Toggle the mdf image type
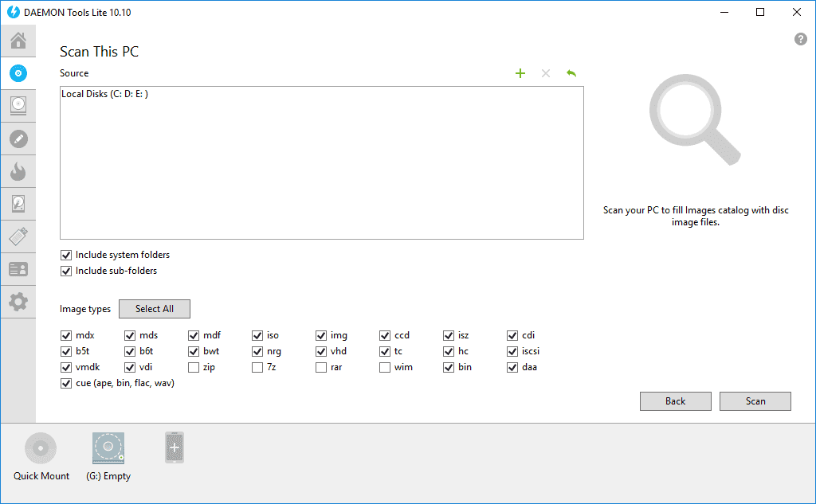This screenshot has height=504, width=816. [194, 335]
